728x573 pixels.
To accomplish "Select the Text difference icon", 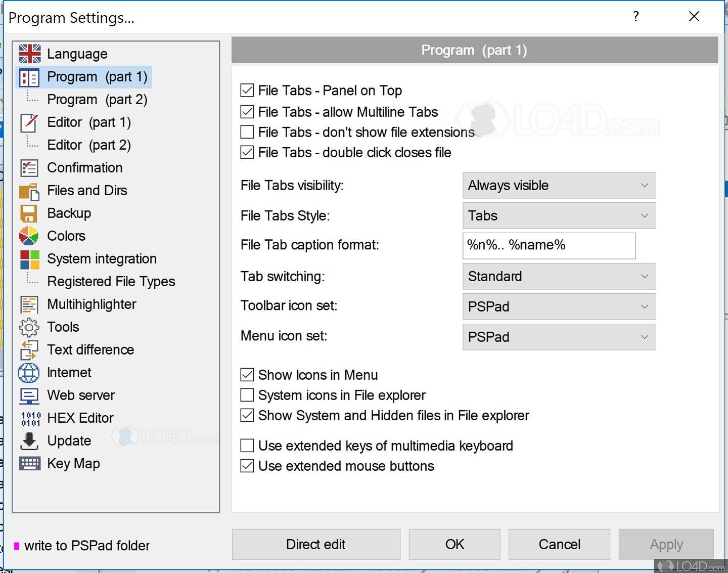I will (x=29, y=349).
